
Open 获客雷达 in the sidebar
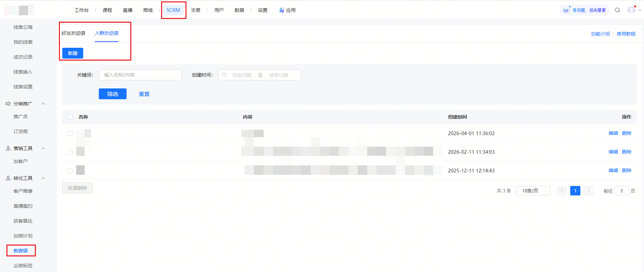coord(23,221)
